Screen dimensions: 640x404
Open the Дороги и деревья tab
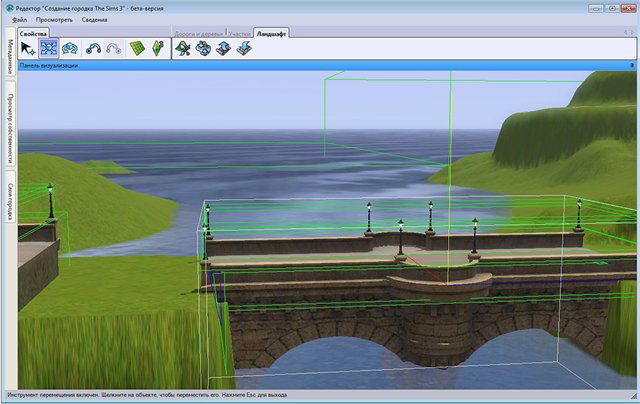point(198,33)
